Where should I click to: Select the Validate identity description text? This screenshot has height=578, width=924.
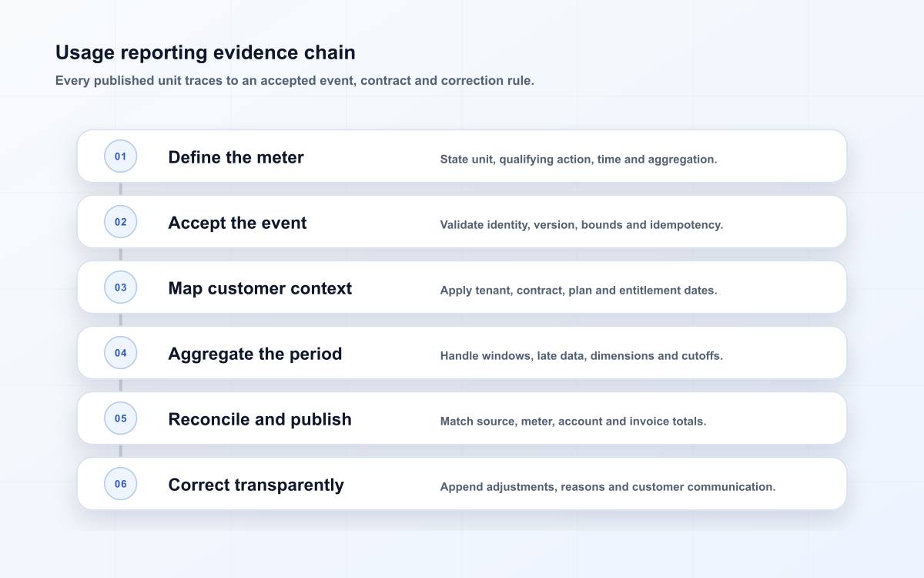(x=581, y=225)
